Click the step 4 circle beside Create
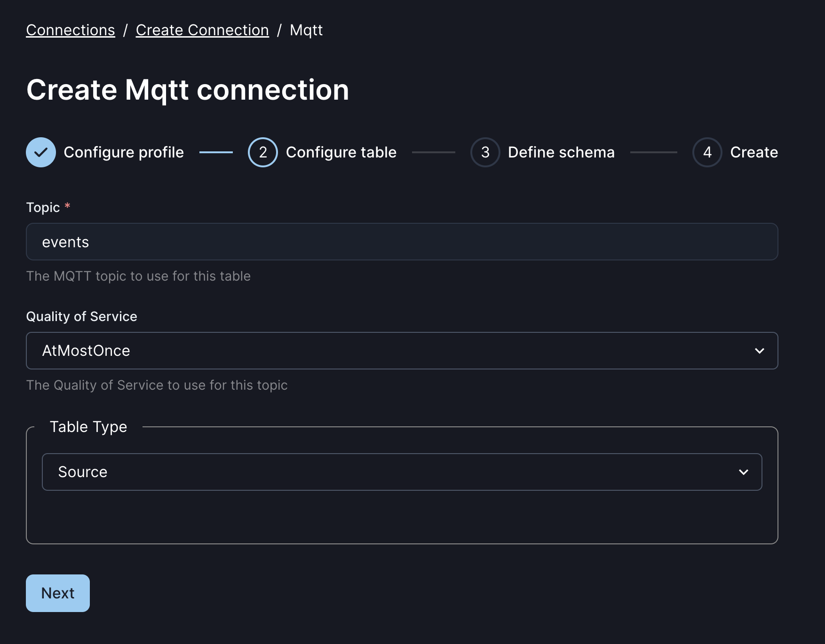The image size is (825, 644). (707, 152)
